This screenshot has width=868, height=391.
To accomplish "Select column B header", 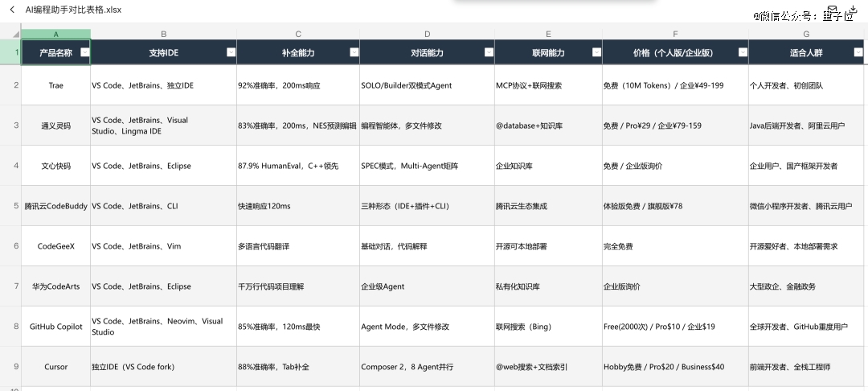I will (163, 34).
